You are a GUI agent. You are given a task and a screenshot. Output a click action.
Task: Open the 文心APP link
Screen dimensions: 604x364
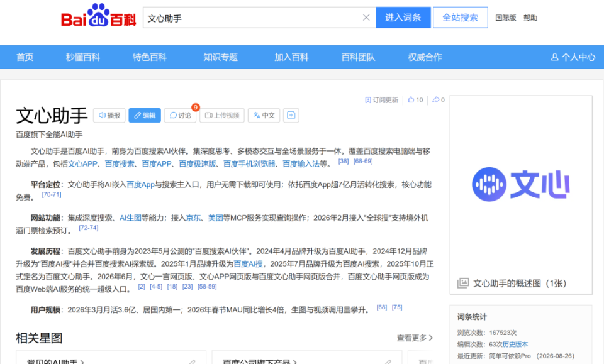[x=83, y=164]
